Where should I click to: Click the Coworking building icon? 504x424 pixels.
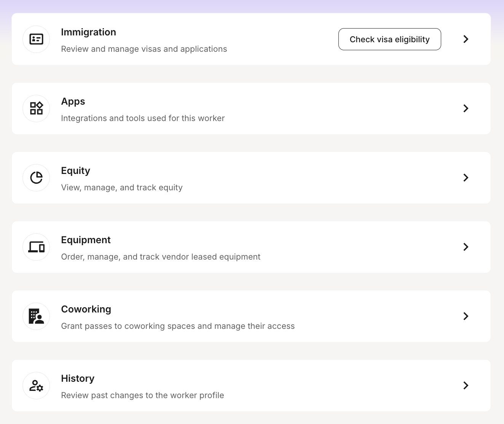(37, 316)
